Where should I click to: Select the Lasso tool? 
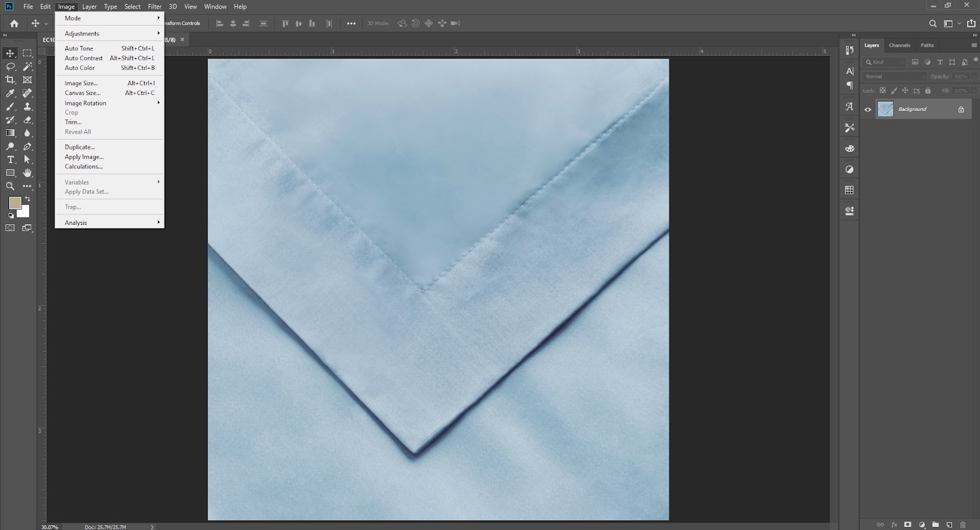point(10,67)
